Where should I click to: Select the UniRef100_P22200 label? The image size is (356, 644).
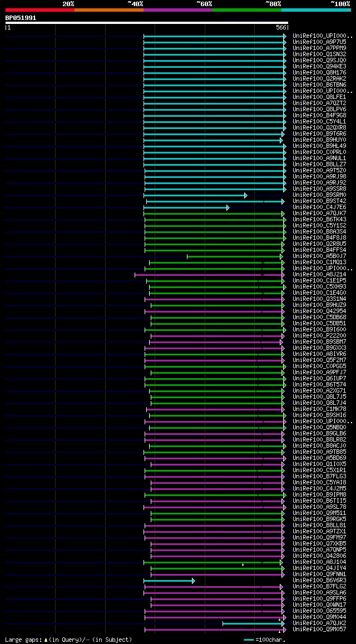coord(319,335)
